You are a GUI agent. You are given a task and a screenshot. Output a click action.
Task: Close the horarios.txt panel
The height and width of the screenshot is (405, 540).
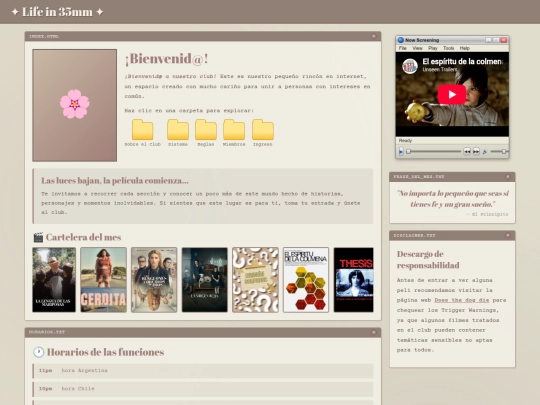tap(374, 332)
